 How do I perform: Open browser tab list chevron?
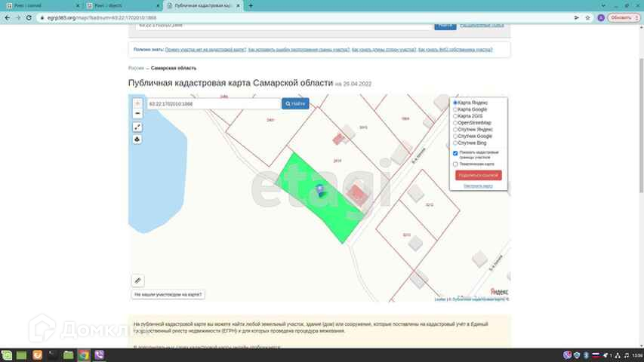(603, 6)
